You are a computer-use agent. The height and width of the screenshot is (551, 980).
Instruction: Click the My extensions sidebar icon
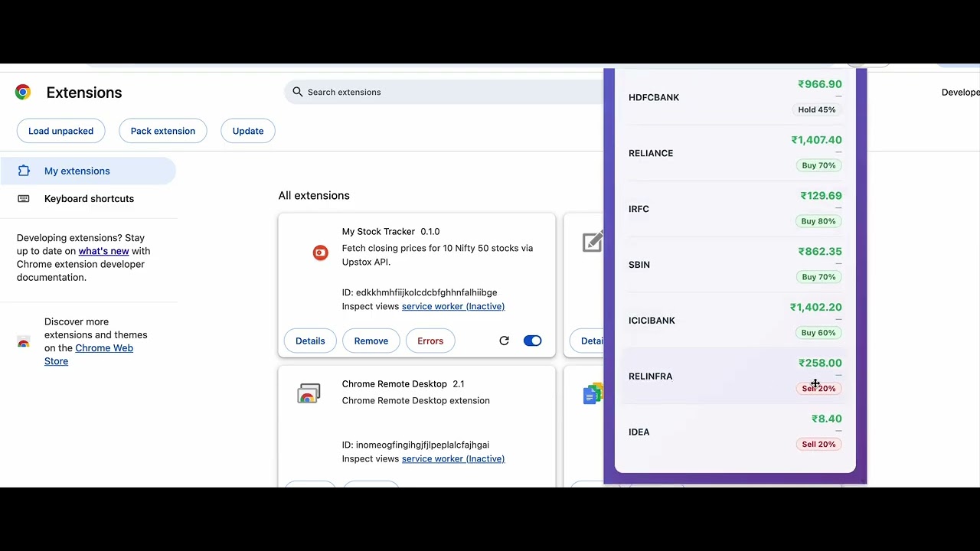pyautogui.click(x=24, y=171)
